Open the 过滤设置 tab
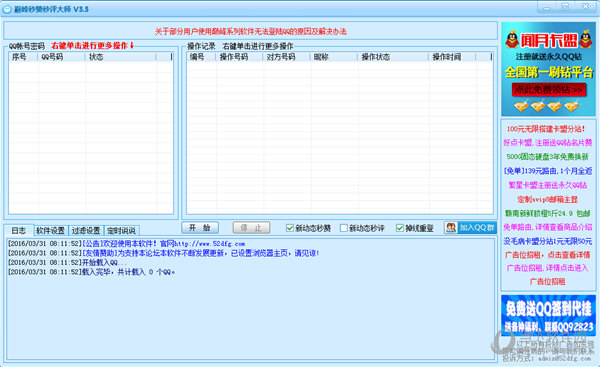The width and height of the screenshot is (600, 367). click(86, 230)
